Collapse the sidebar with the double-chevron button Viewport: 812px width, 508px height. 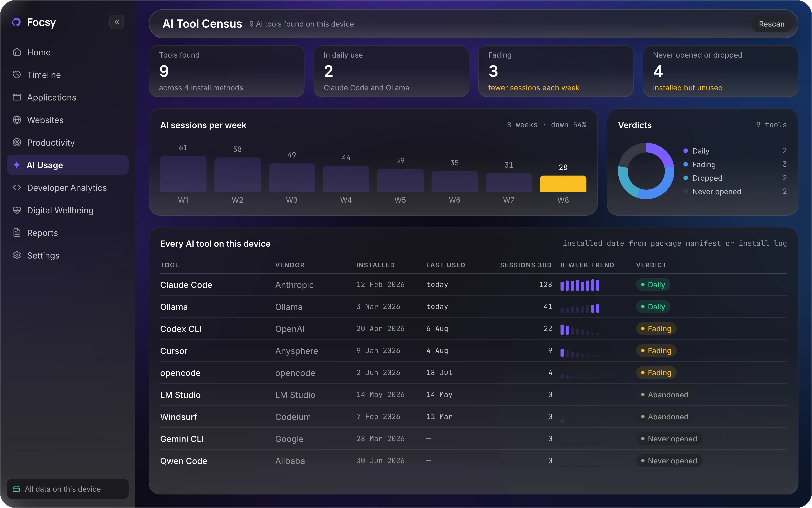tap(117, 22)
